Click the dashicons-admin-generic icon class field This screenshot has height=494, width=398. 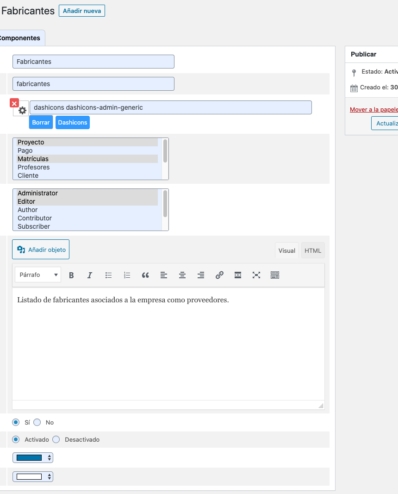pos(171,107)
